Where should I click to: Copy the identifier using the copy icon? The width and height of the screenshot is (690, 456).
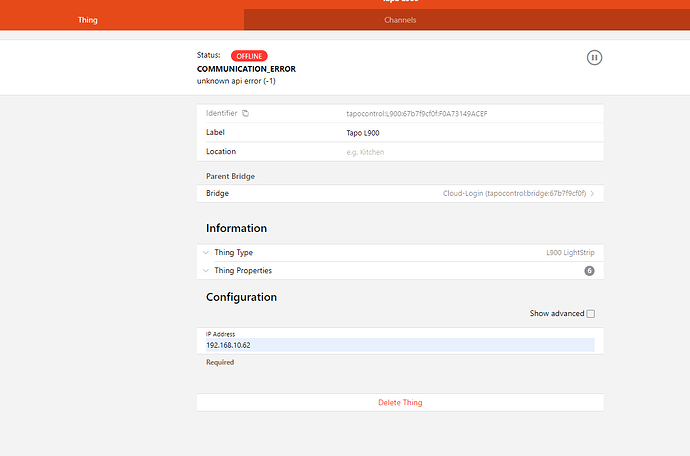(x=246, y=114)
